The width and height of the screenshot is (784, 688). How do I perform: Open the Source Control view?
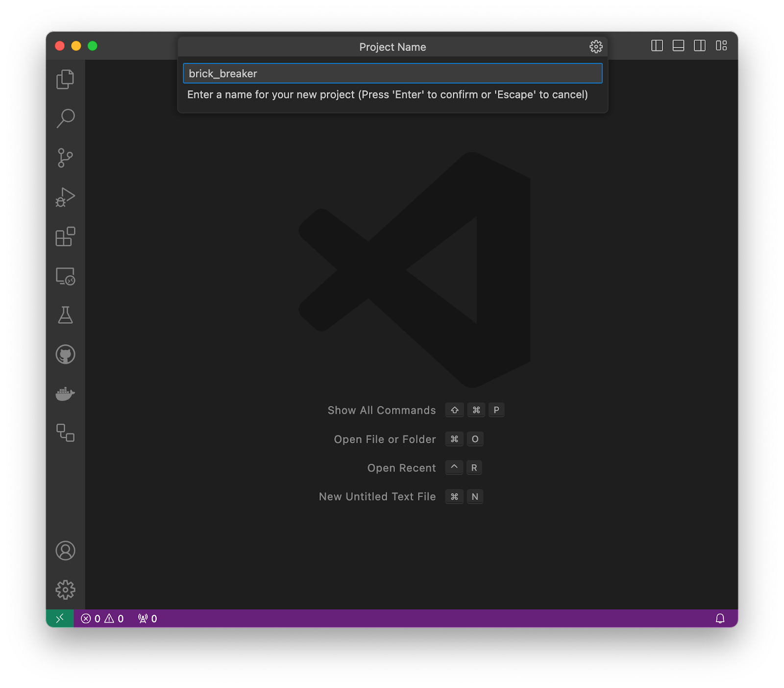[66, 158]
